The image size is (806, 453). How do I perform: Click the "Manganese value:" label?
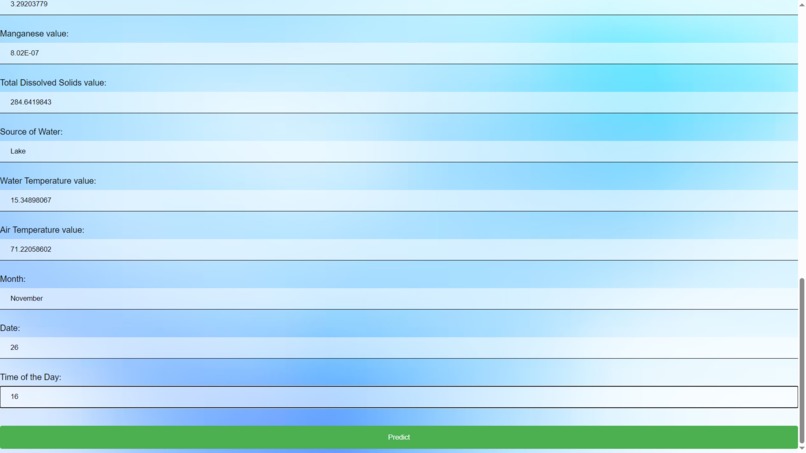(34, 33)
